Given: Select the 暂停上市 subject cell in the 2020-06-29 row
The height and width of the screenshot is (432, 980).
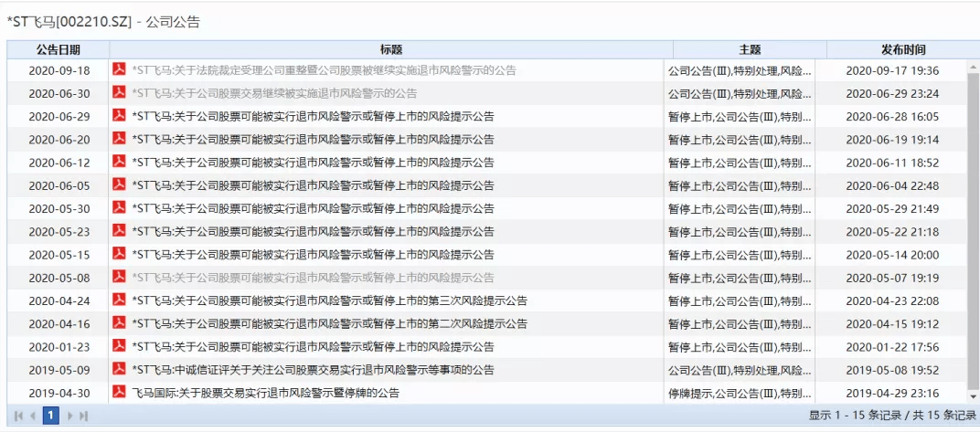Looking at the screenshot, I should (740, 117).
